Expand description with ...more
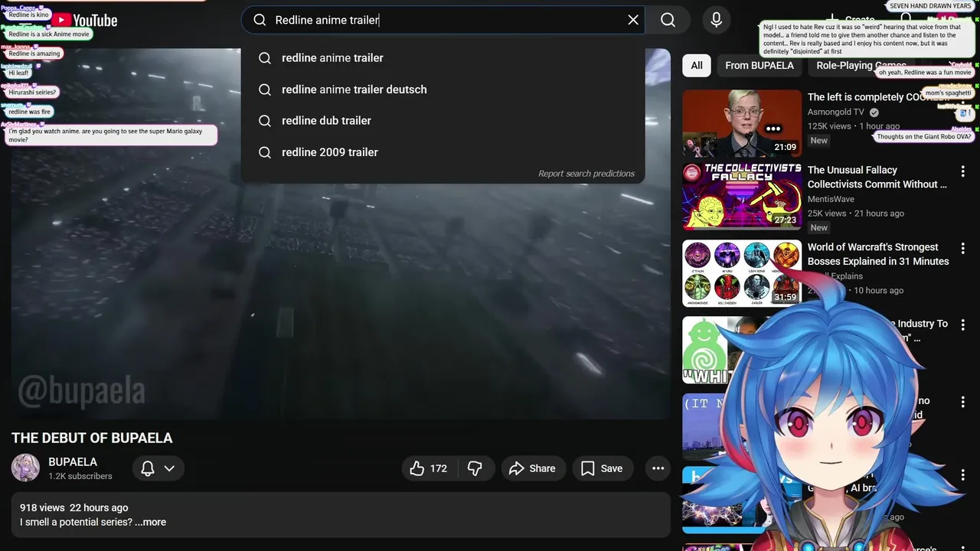Viewport: 980px width, 551px height. pos(150,522)
